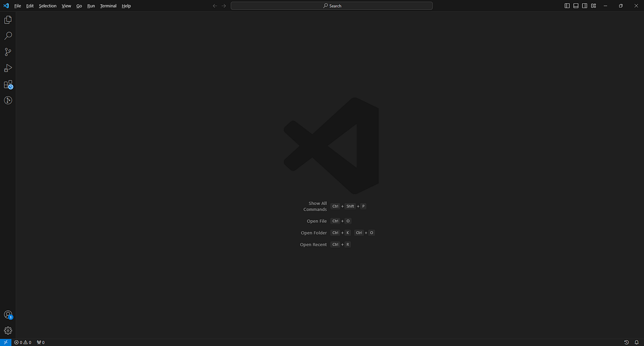The height and width of the screenshot is (346, 644).
Task: Open the Run and Debug view
Action: pyautogui.click(x=8, y=68)
